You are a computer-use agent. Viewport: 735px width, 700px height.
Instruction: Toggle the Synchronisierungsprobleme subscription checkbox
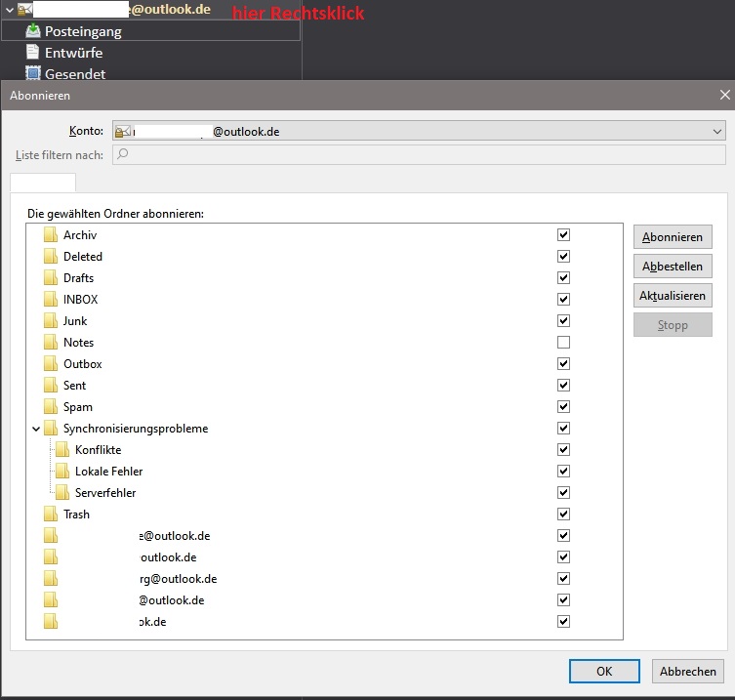(x=563, y=428)
